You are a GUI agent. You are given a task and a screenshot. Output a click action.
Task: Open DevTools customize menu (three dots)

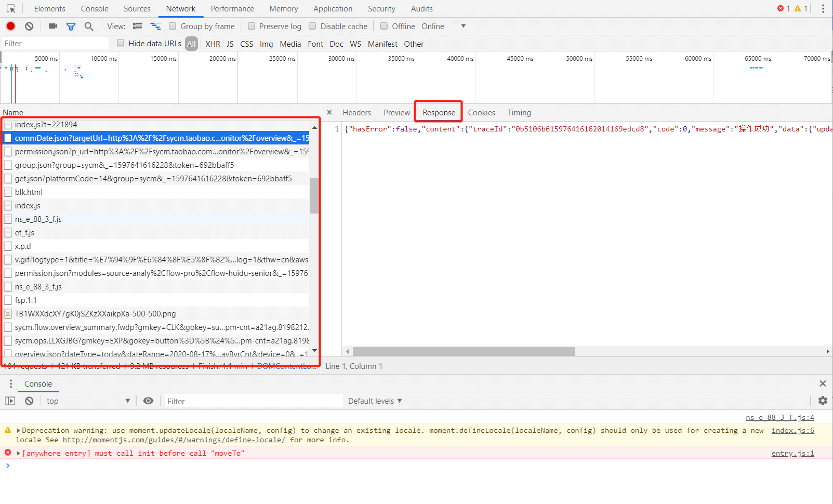click(823, 9)
